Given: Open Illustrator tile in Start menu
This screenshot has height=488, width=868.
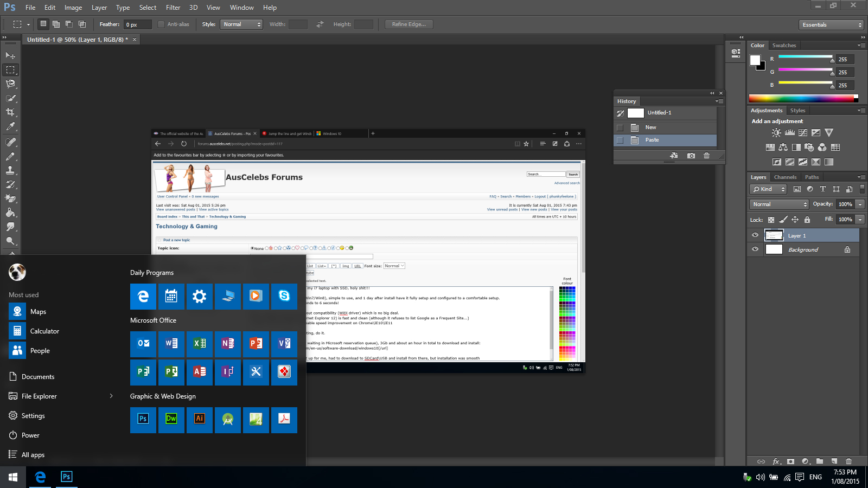Looking at the screenshot, I should pos(200,420).
